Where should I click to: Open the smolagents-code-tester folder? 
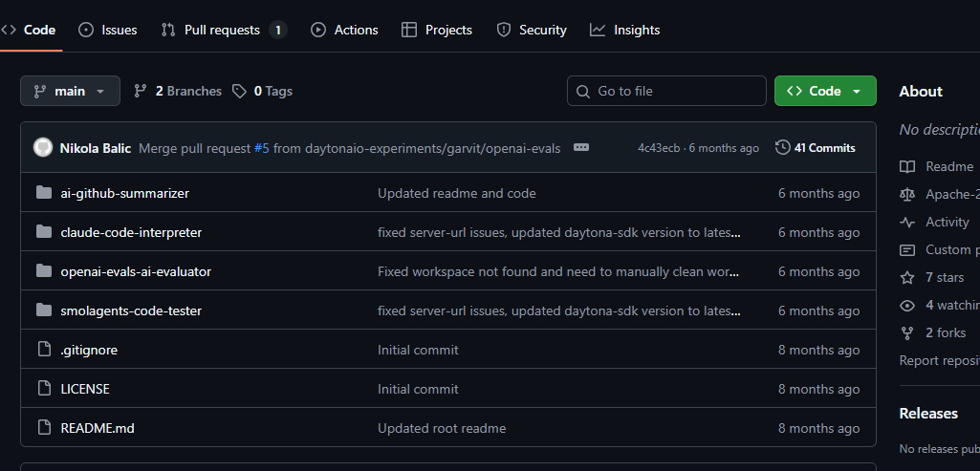(131, 311)
